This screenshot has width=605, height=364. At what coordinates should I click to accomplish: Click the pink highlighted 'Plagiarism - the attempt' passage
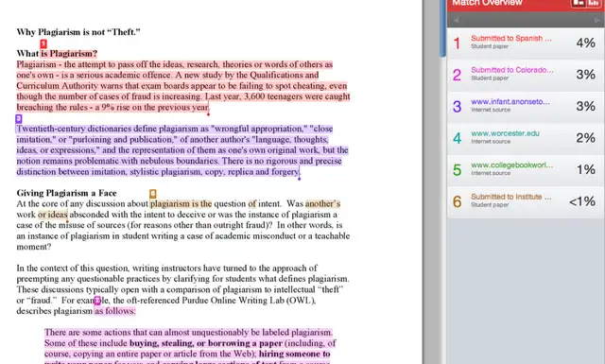[x=183, y=86]
